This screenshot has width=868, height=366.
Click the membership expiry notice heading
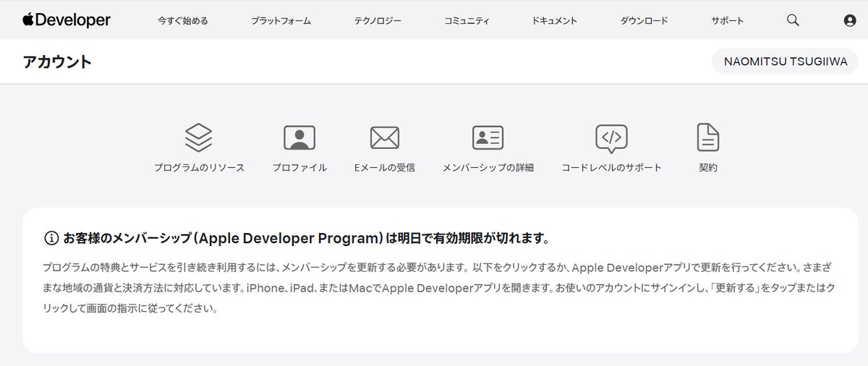[307, 238]
